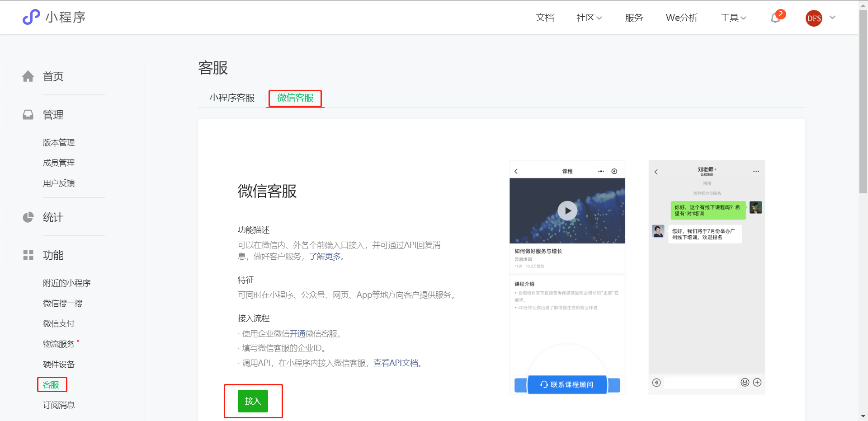Click the inbox icon beside 管理
This screenshot has height=421, width=868.
click(x=28, y=115)
